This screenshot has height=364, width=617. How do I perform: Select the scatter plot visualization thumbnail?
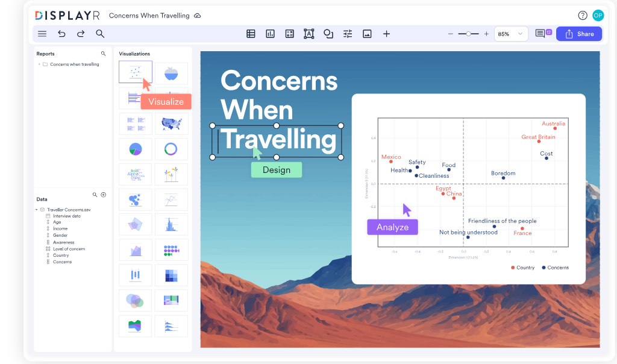135,72
